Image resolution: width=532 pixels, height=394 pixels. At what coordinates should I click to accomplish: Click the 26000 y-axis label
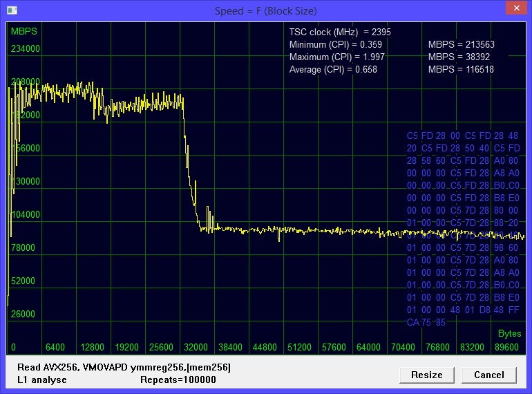click(23, 314)
